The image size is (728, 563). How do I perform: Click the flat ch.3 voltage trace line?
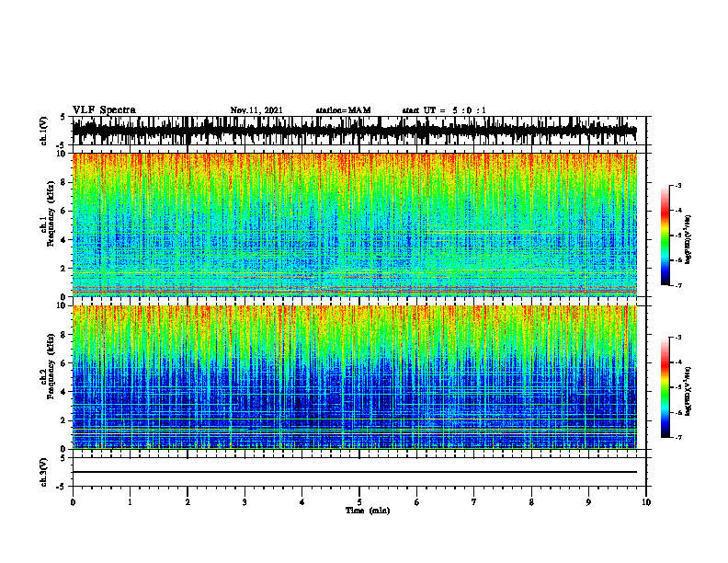click(355, 472)
